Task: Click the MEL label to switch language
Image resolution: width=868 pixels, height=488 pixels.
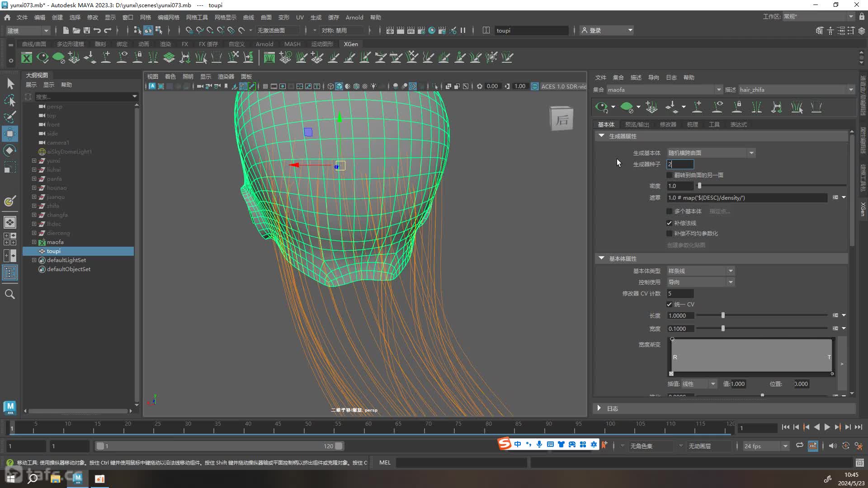Action: tap(385, 462)
